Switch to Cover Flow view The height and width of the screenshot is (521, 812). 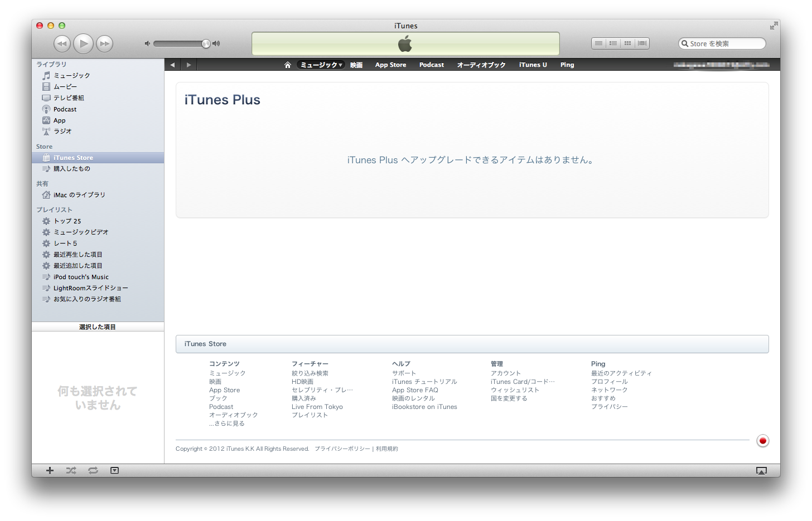click(x=642, y=43)
